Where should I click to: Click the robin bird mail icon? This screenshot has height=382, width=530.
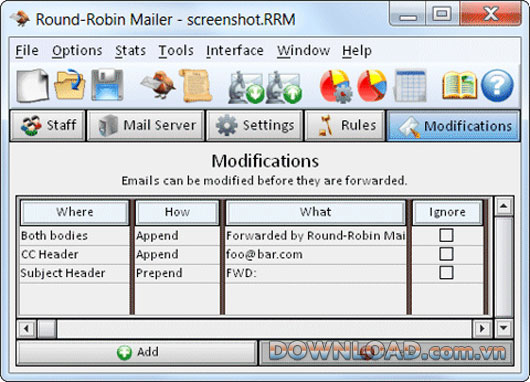pos(158,85)
